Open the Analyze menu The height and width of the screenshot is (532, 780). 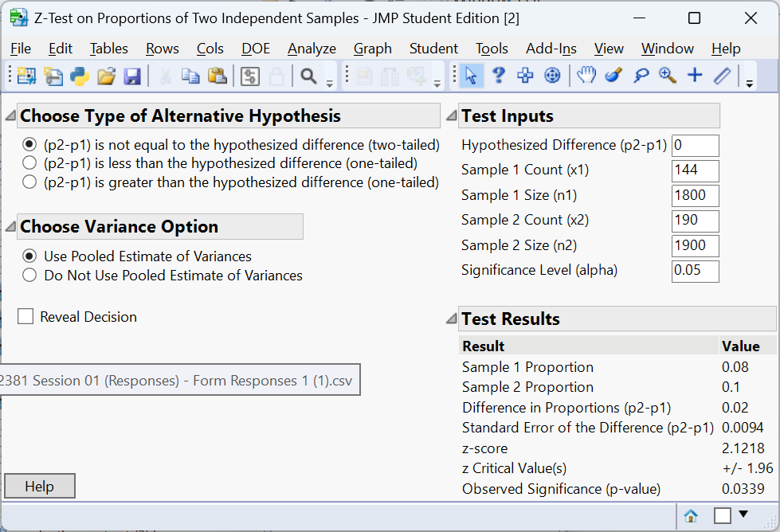click(312, 49)
